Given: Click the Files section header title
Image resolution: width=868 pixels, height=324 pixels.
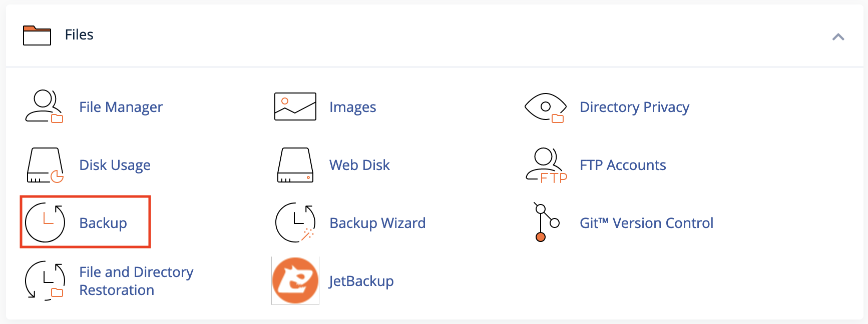Looking at the screenshot, I should pos(79,34).
